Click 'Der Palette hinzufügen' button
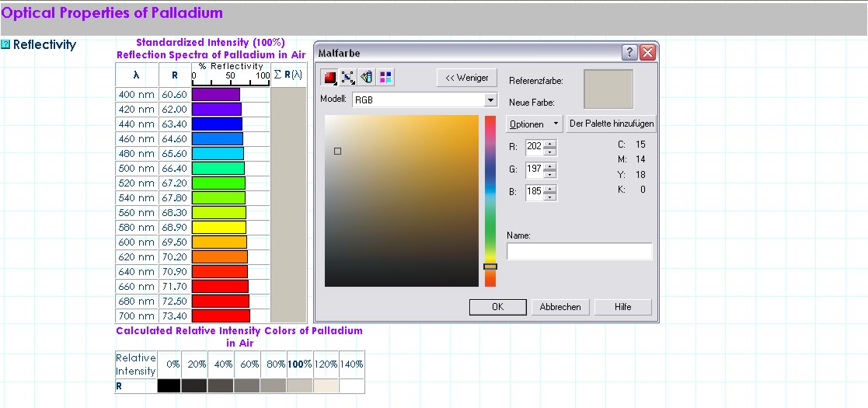Image resolution: width=868 pixels, height=408 pixels. click(612, 124)
